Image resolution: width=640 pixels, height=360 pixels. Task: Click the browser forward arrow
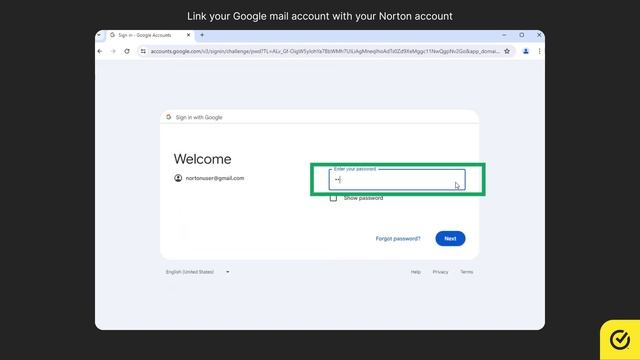pos(113,51)
